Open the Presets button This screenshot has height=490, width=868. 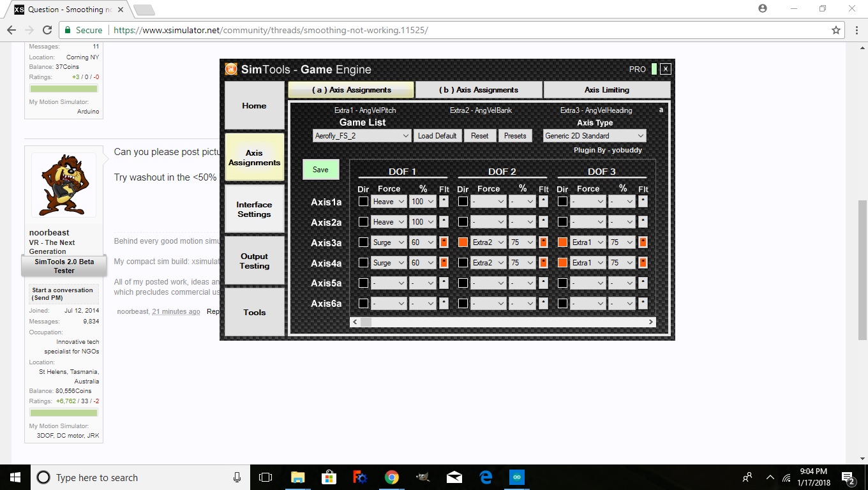(x=515, y=136)
